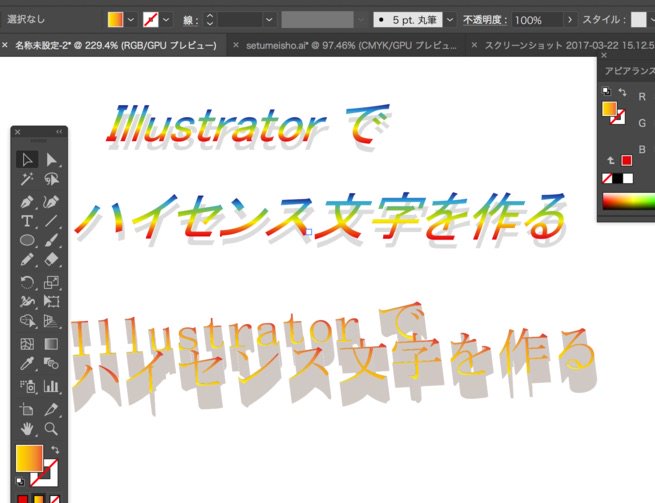
Task: Pick the Mesh tool
Action: pos(27,344)
